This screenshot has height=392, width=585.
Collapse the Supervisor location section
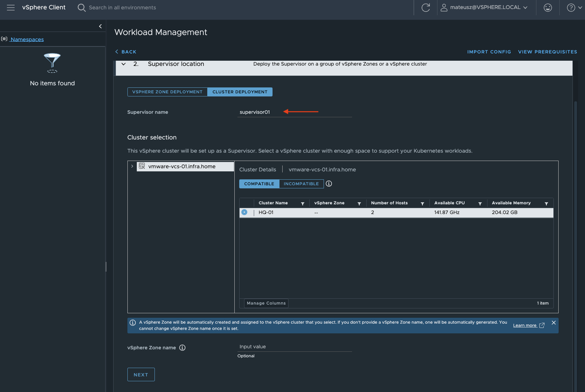[123, 64]
